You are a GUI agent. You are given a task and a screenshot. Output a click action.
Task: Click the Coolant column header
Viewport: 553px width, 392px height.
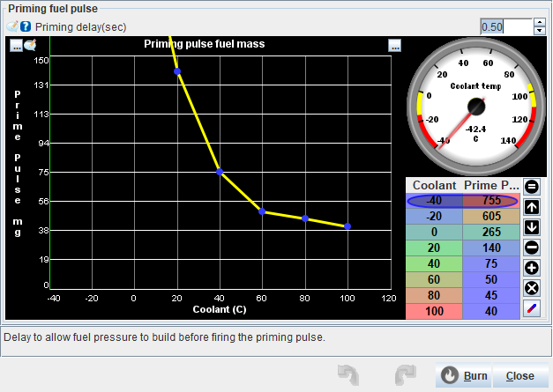point(434,185)
